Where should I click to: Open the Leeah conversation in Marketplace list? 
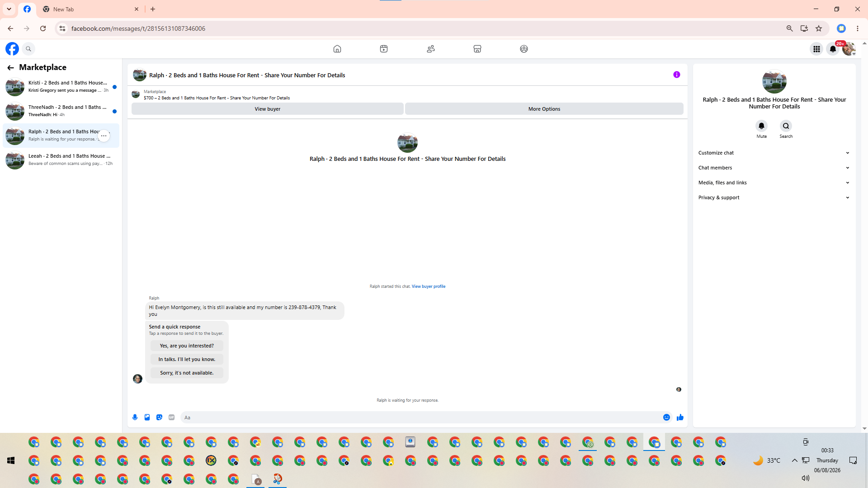(x=61, y=160)
